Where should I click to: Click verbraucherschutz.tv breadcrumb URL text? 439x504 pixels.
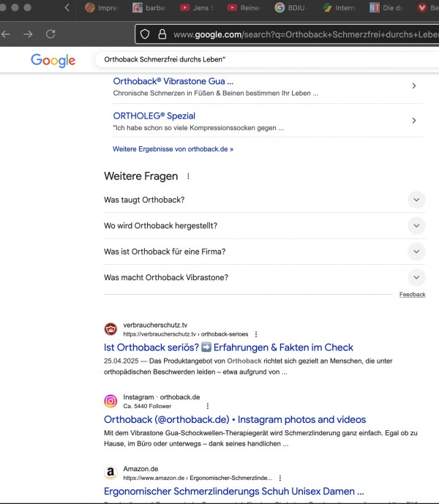pos(186,334)
